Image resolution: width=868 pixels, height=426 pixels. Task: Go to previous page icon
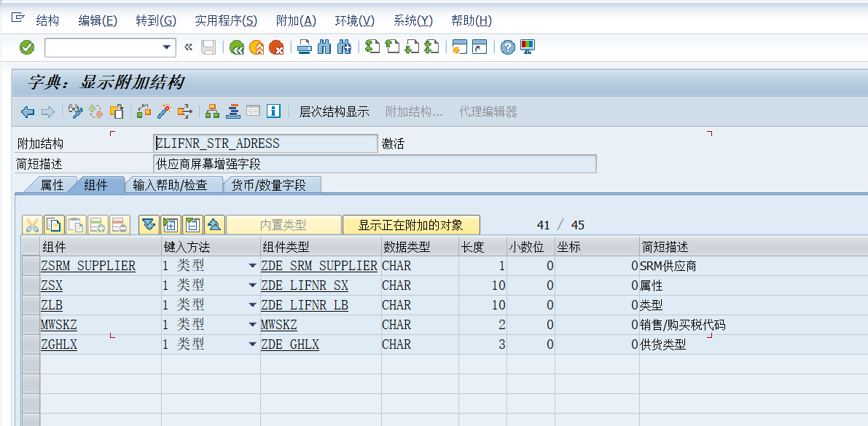(392, 47)
